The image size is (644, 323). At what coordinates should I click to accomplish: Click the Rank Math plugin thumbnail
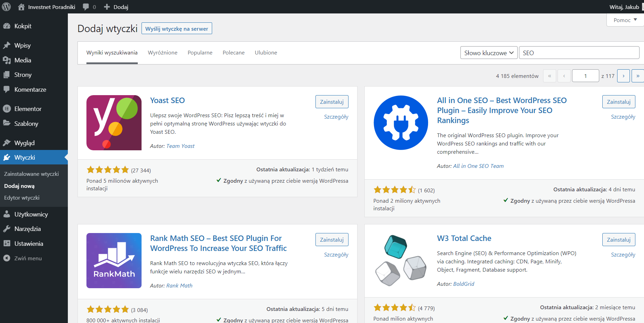coord(114,261)
